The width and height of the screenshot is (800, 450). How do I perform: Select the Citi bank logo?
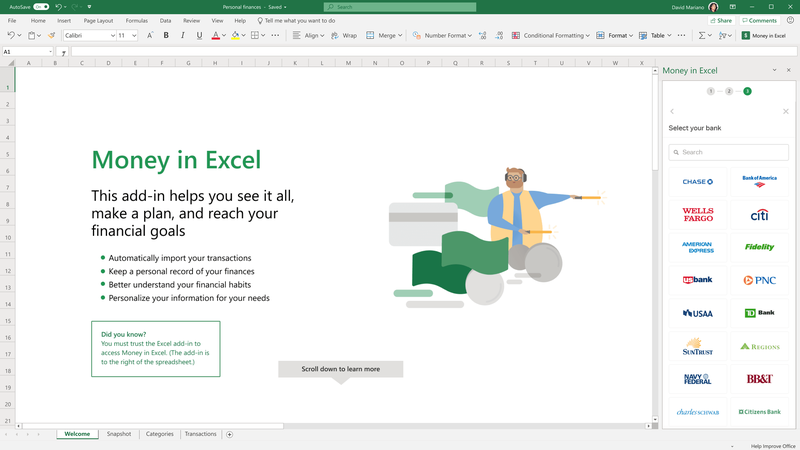[759, 214]
